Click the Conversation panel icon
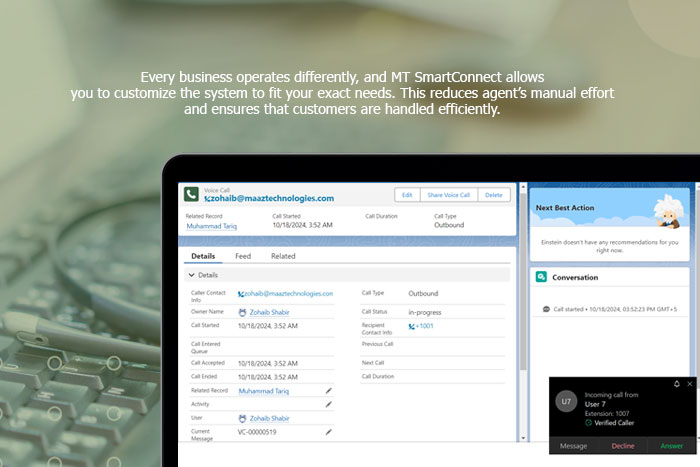 click(541, 277)
